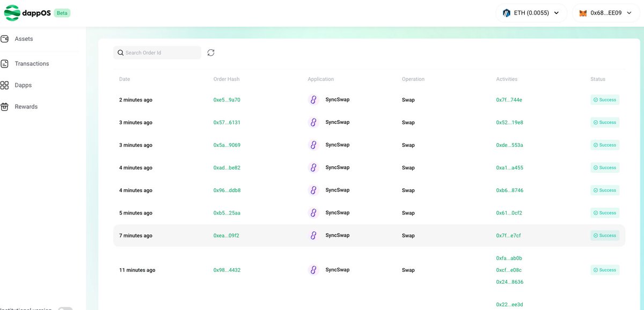The height and width of the screenshot is (310, 644).
Task: Click the ETH network icon
Action: tap(507, 13)
